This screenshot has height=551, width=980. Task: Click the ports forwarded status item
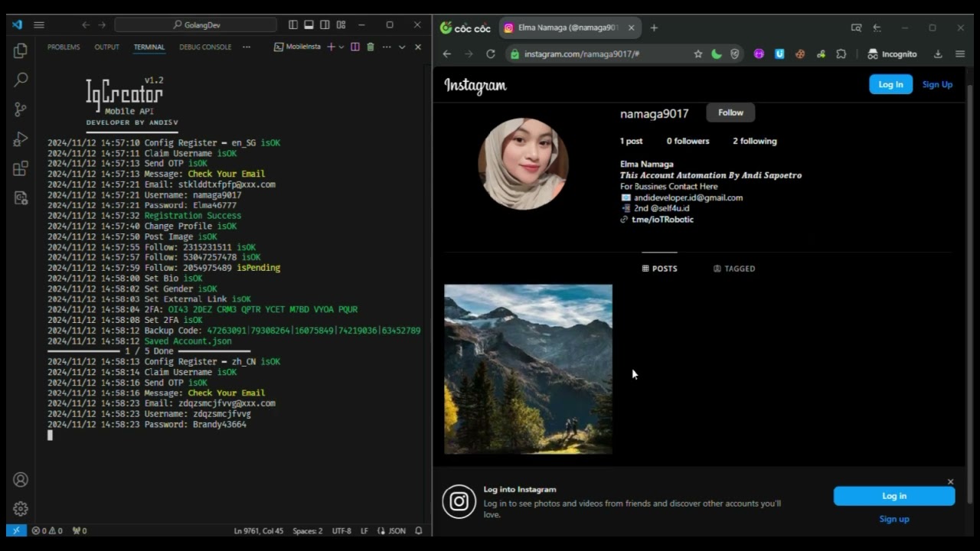click(80, 530)
